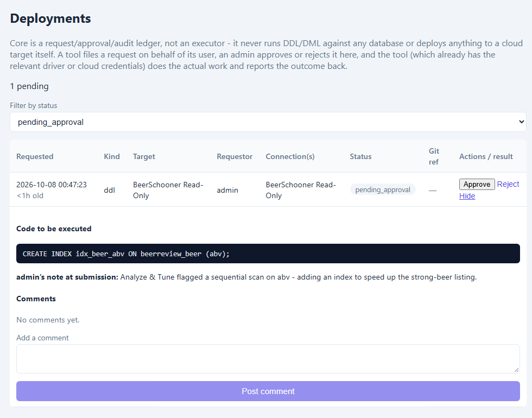The width and height of the screenshot is (532, 418).
Task: Click the 1 pending count text
Action: [29, 86]
